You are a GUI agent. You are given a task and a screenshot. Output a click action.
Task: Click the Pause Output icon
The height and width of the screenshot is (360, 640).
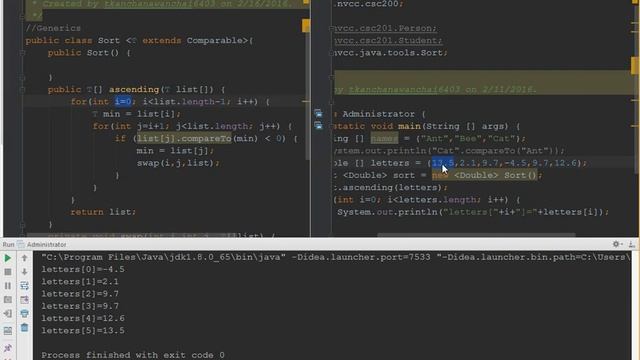[x=7, y=286]
